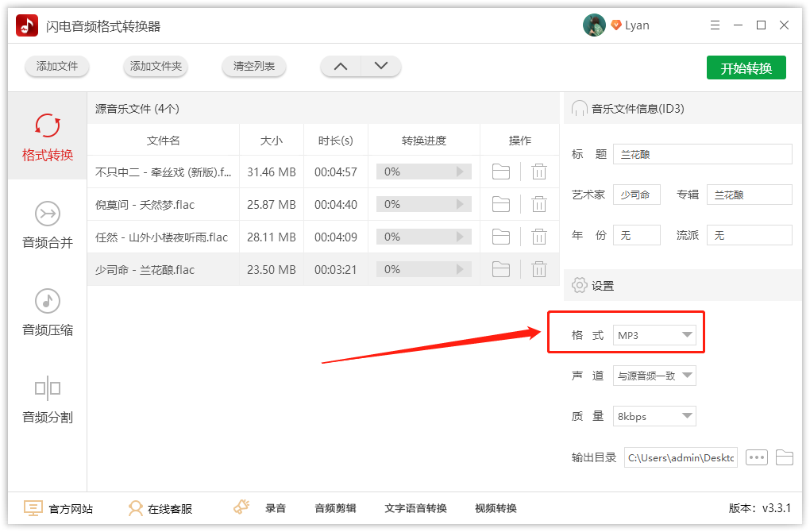Image resolution: width=810 pixels, height=532 pixels.
Task: Open the 音频分割 audio split tool
Action: (x=48, y=399)
